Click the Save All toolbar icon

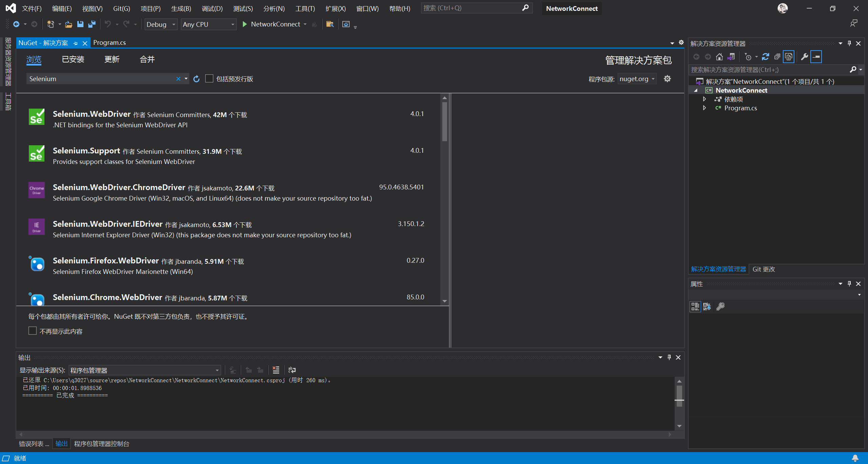(92, 24)
